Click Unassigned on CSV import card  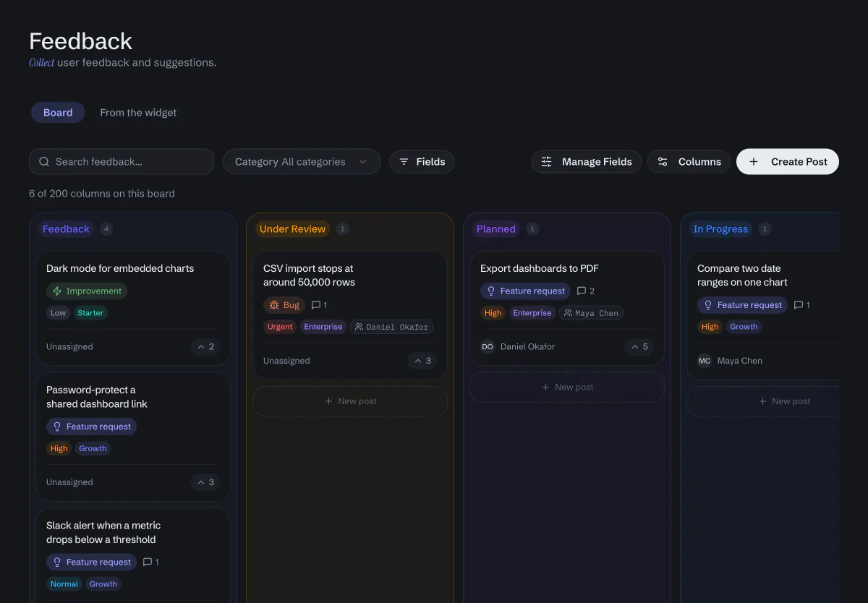286,361
